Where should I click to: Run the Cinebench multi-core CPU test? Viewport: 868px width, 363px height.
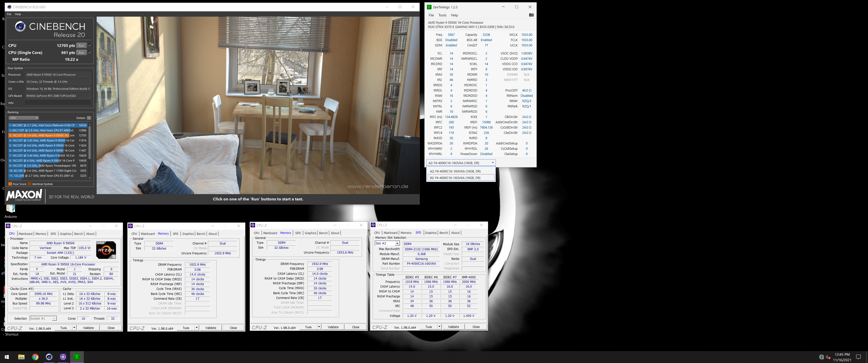coord(81,45)
